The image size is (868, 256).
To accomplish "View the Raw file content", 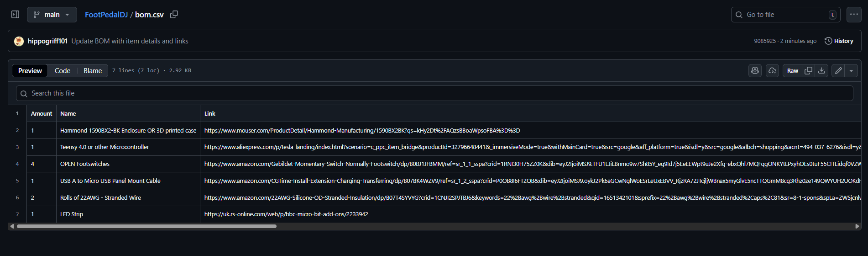I will click(792, 71).
